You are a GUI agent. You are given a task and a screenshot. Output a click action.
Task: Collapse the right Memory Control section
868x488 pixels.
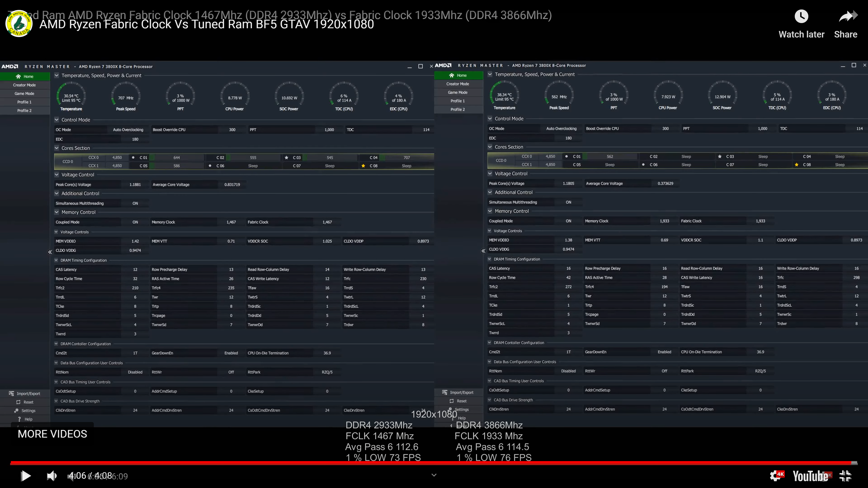(x=490, y=211)
